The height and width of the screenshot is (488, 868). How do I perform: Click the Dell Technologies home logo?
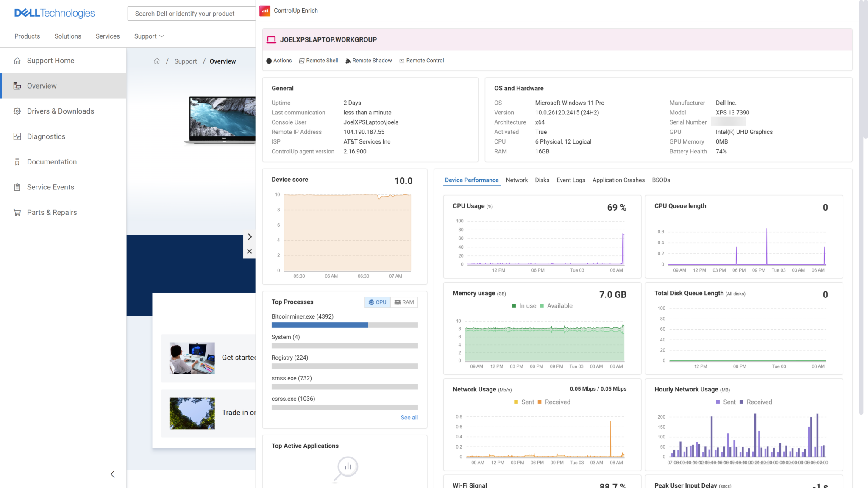(54, 13)
